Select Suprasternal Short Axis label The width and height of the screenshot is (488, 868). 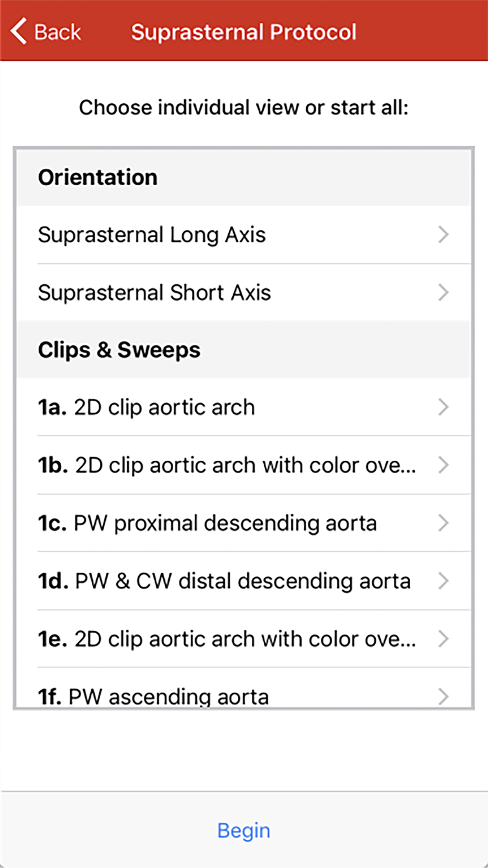click(x=154, y=292)
